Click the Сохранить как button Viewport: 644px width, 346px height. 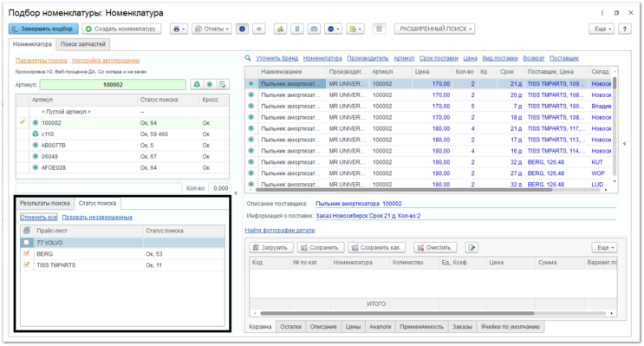[x=376, y=247]
